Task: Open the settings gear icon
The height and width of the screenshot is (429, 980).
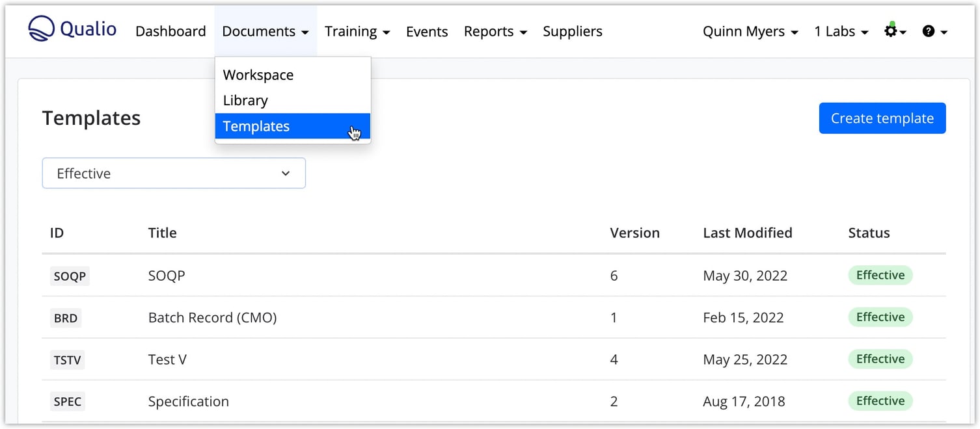Action: tap(891, 31)
